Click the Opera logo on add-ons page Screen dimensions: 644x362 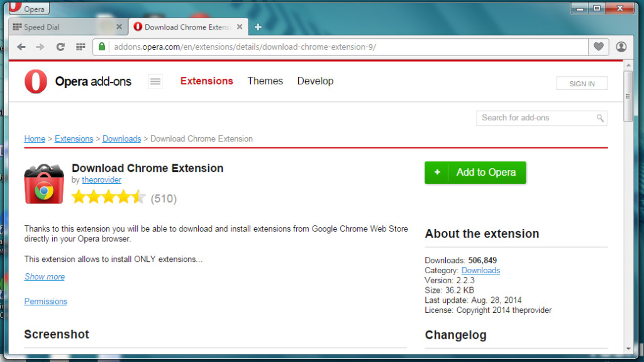pos(36,82)
